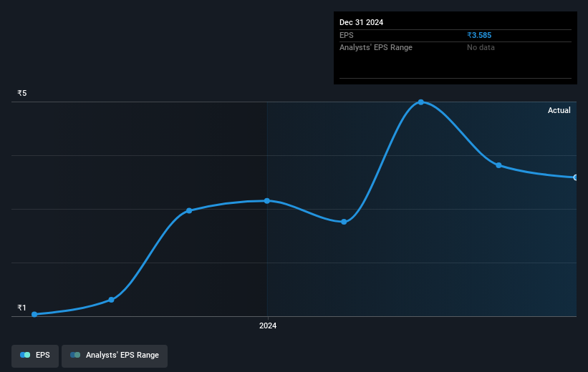Select the Dec 31 2024 end data point

tap(576, 177)
